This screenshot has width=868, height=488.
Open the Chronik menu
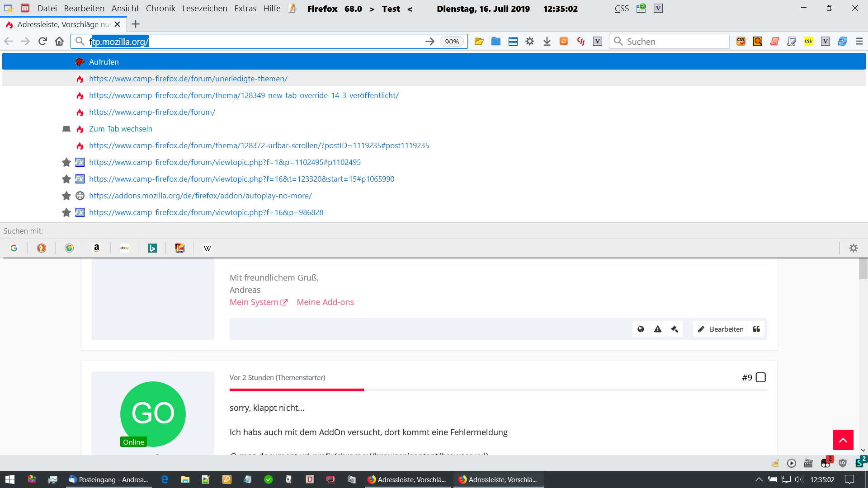[160, 9]
